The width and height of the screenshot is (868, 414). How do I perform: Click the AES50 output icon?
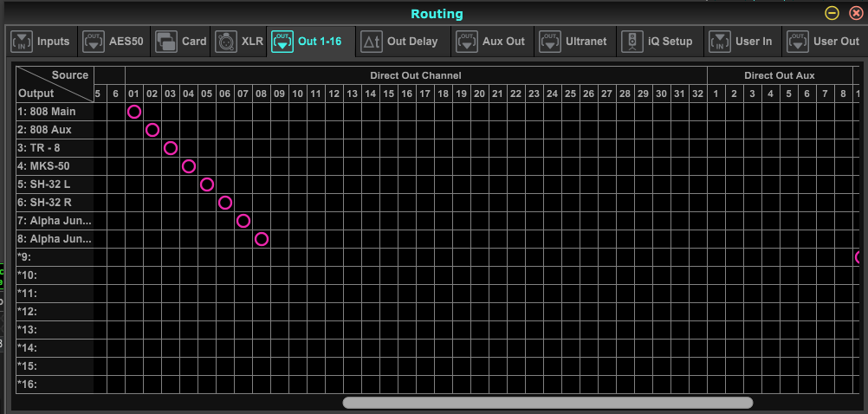[94, 42]
